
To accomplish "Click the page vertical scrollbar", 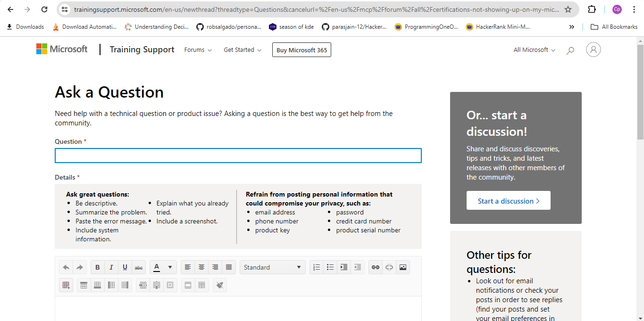I will point(640,92).
